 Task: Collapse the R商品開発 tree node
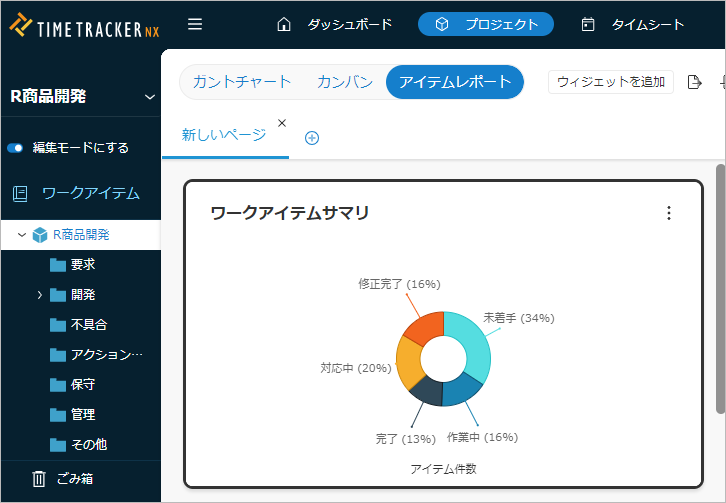[22, 235]
